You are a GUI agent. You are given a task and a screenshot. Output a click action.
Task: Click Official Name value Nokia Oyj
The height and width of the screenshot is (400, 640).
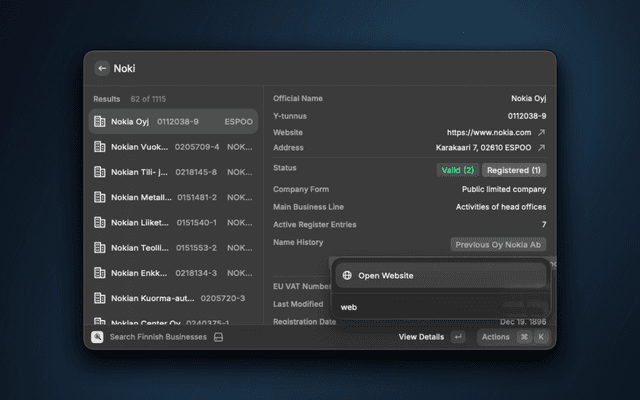529,98
